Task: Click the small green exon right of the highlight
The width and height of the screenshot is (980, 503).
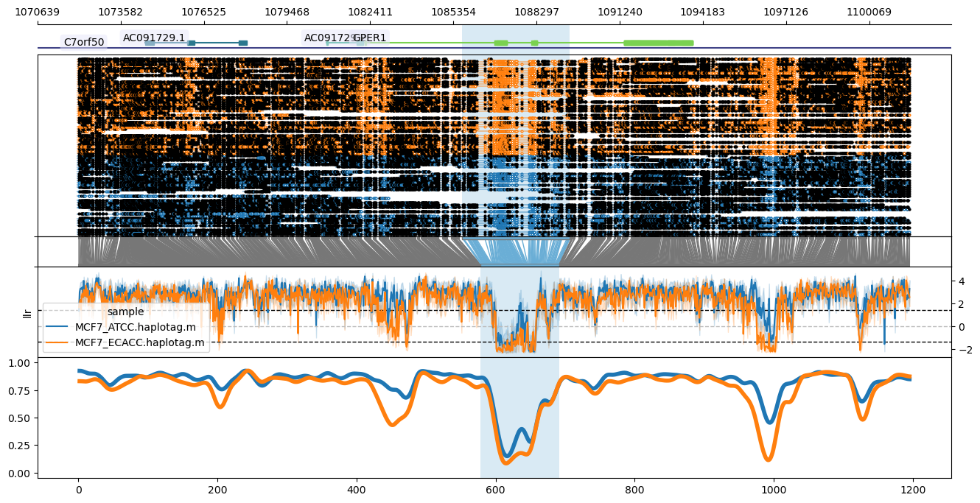Action: (x=534, y=43)
